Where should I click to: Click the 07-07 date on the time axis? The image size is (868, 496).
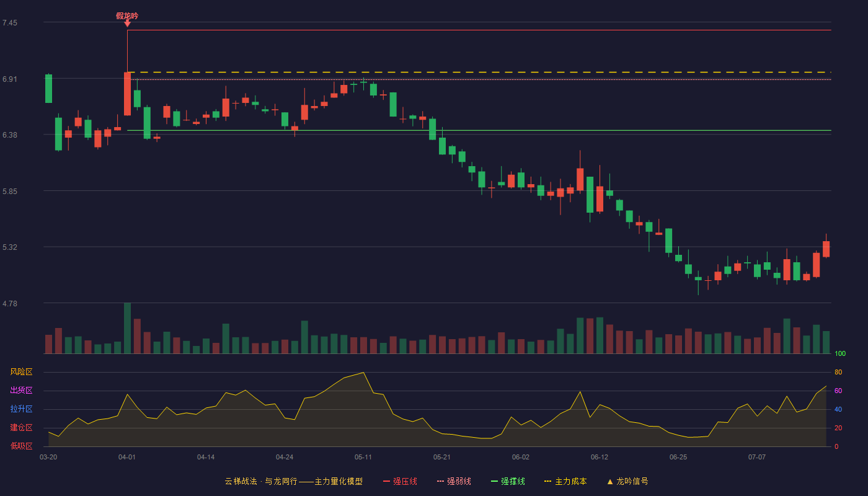point(757,457)
